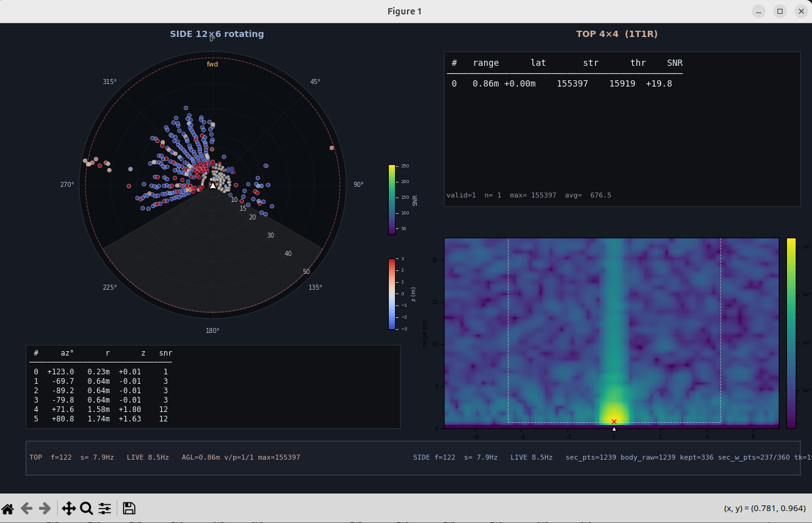Click the white triangle at the polar plot center
This screenshot has width=812, height=523.
coord(213,186)
